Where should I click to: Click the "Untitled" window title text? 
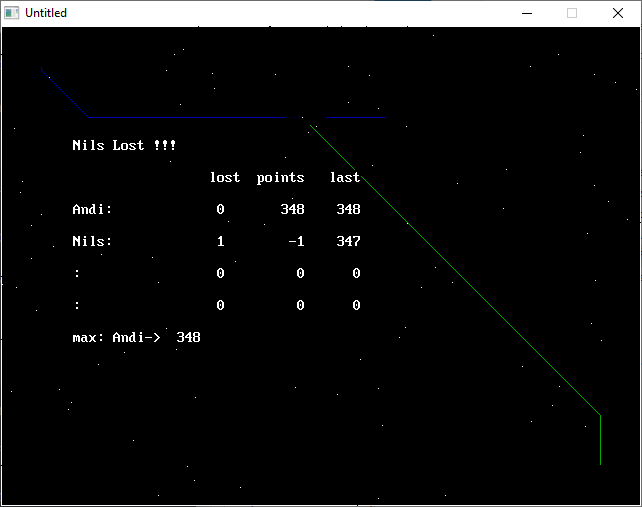[x=46, y=13]
